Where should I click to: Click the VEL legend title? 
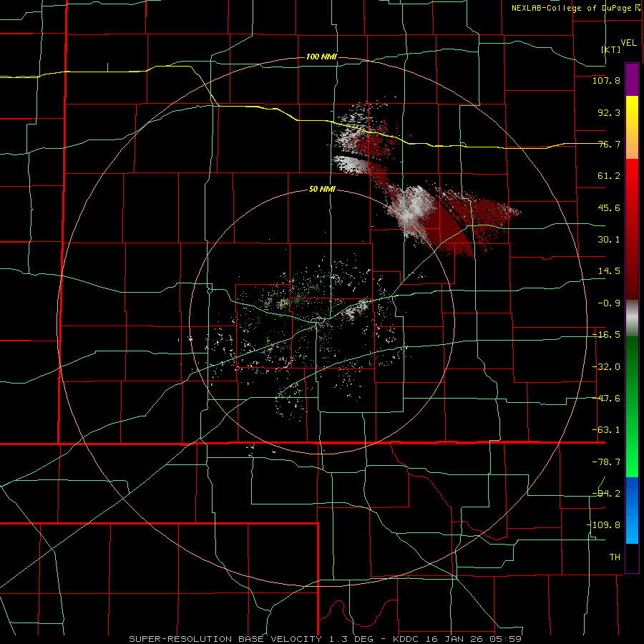628,42
